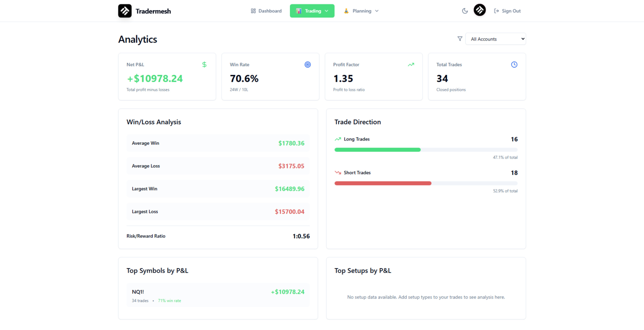Select the Average Win row

click(x=218, y=143)
